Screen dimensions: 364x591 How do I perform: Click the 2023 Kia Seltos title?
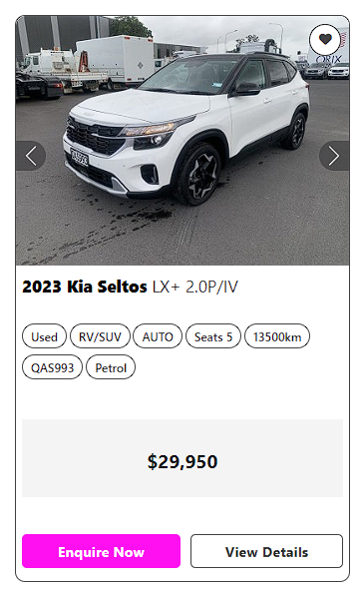[85, 287]
